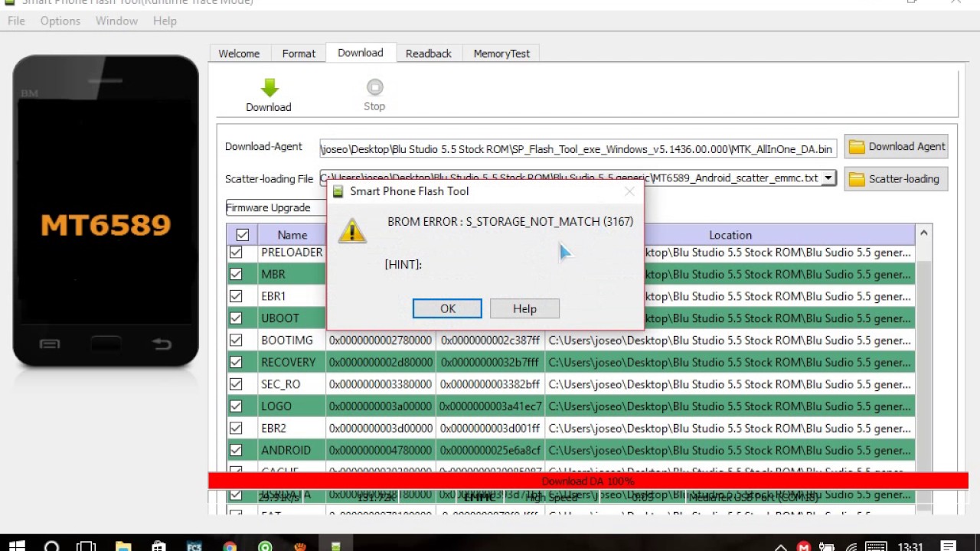Viewport: 980px width, 551px height.
Task: Click the Location column header
Action: (x=730, y=235)
